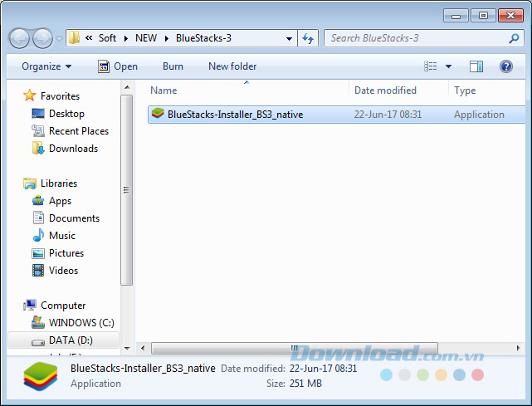This screenshot has height=406, width=532.
Task: Click the Back navigation arrow
Action: (19, 38)
